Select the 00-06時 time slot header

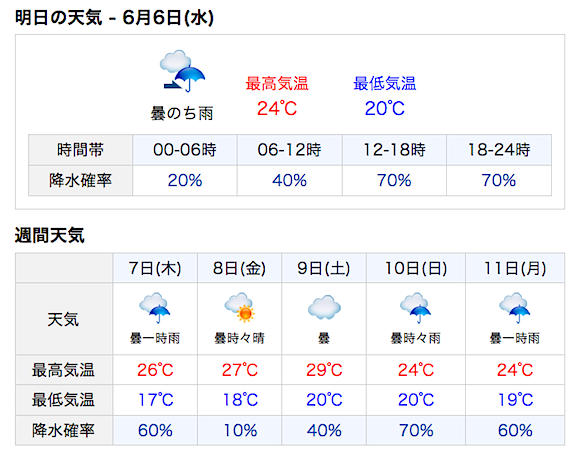185,150
